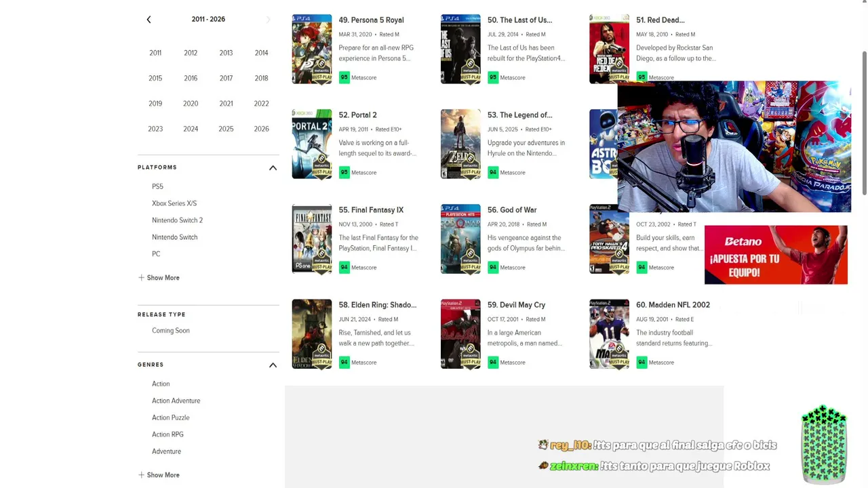Click Madden NFL 2002's Metascore badge
Screen dimensions: 868x488
tap(642, 363)
